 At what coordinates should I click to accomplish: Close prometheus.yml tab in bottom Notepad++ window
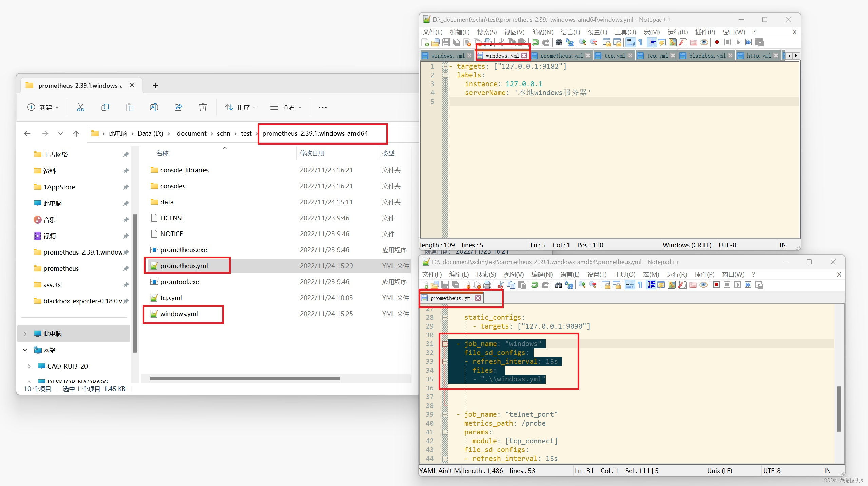[x=478, y=298]
